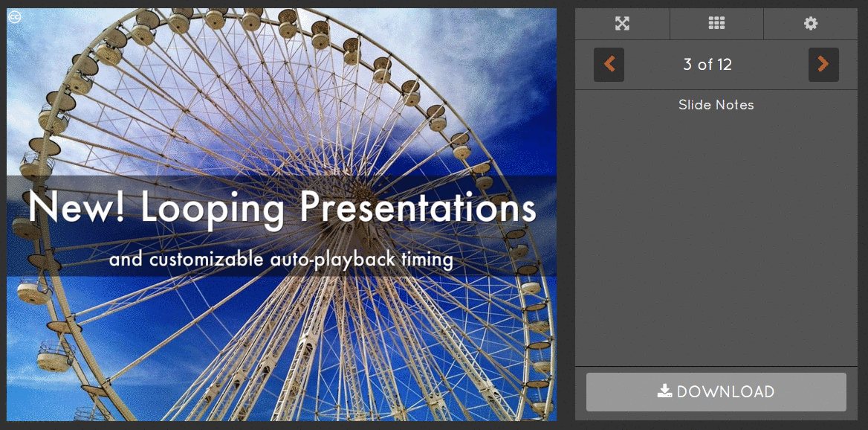Screen dimensions: 868x430
Task: Click the Creative Commons badge on the slide
Action: 15,16
